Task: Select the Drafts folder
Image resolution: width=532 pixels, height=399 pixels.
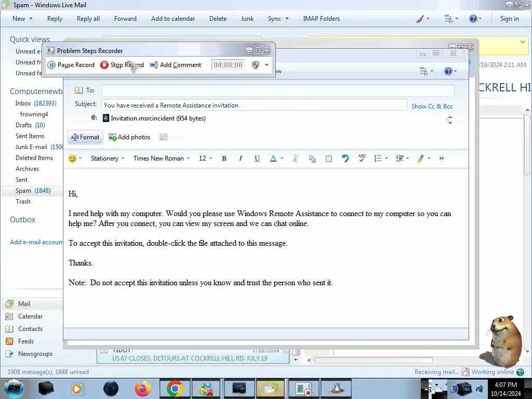Action: (x=30, y=125)
